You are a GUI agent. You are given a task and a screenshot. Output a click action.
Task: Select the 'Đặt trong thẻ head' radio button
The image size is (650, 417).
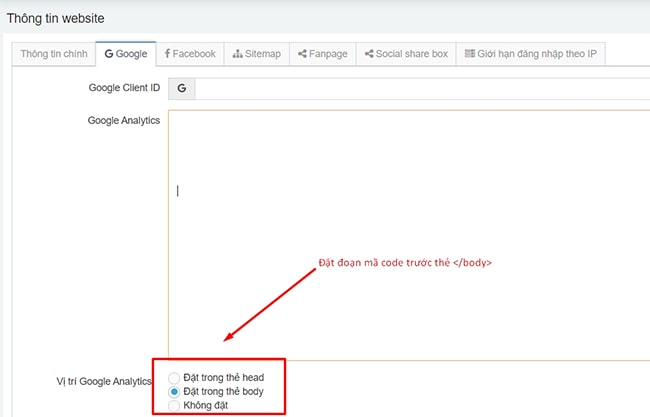[x=175, y=378]
